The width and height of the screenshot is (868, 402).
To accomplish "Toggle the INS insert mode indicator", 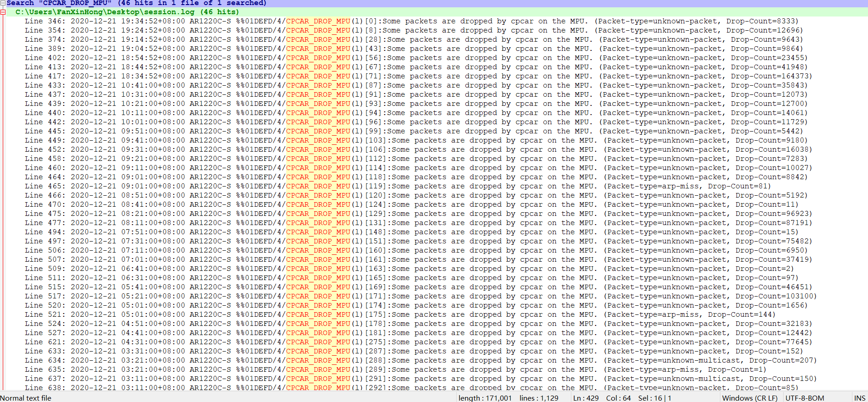I will [860, 398].
